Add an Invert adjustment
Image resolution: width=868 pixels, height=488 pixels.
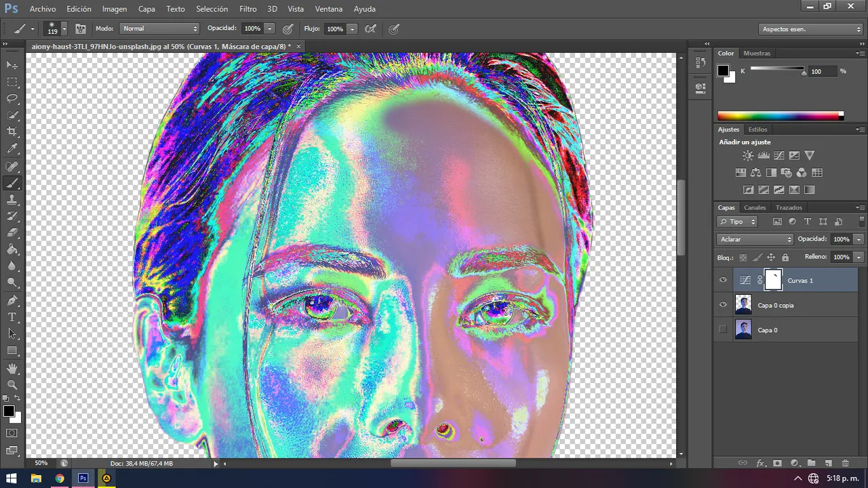748,190
